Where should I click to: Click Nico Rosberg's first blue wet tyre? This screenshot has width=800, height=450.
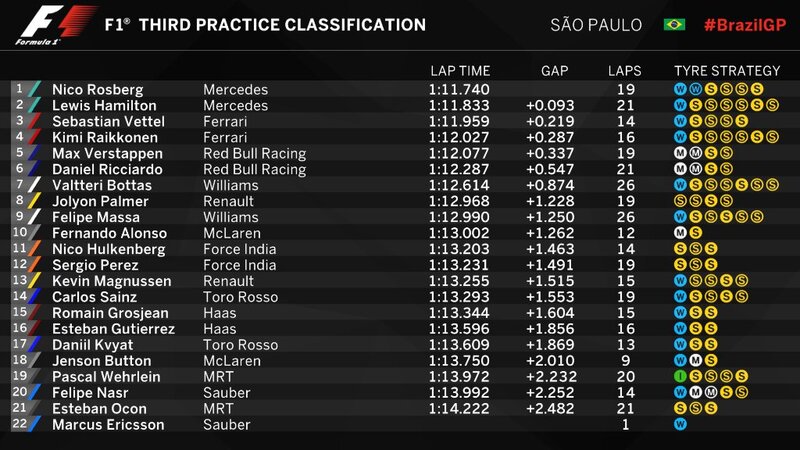pos(680,89)
